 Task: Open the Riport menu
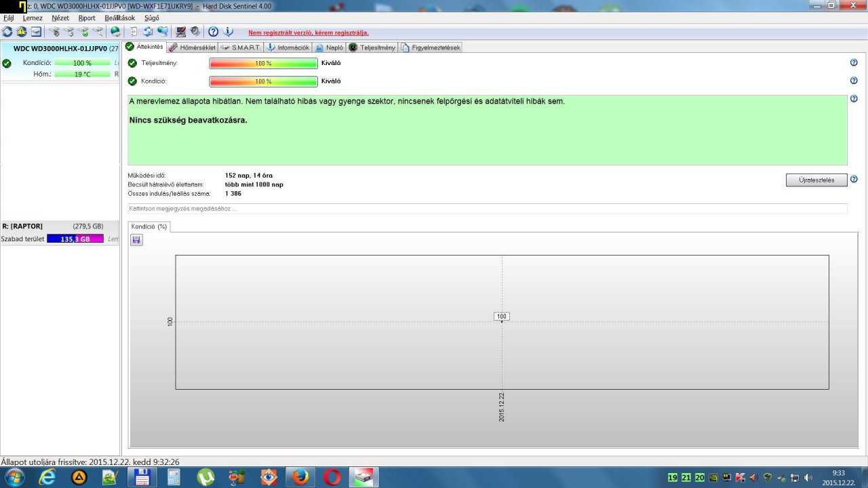[87, 18]
